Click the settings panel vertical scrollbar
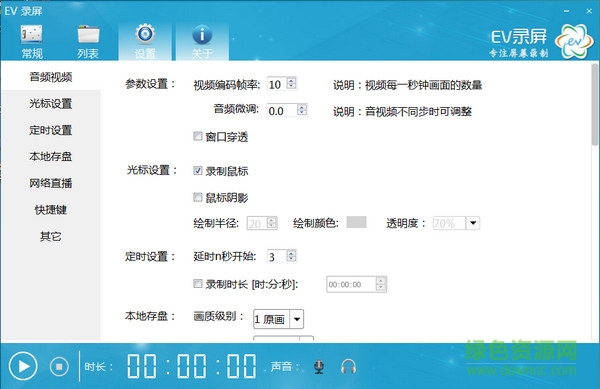Image resolution: width=600 pixels, height=389 pixels. (x=595, y=105)
